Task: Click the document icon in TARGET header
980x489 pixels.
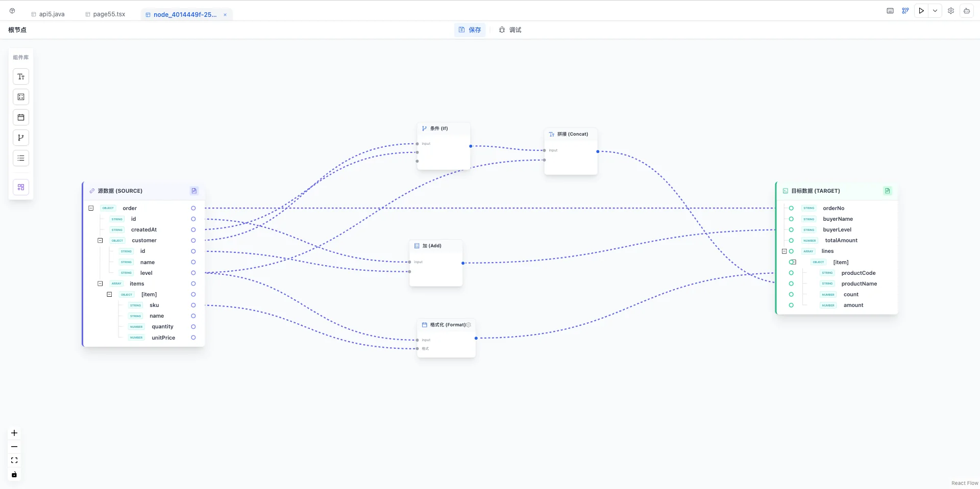Action: point(887,191)
